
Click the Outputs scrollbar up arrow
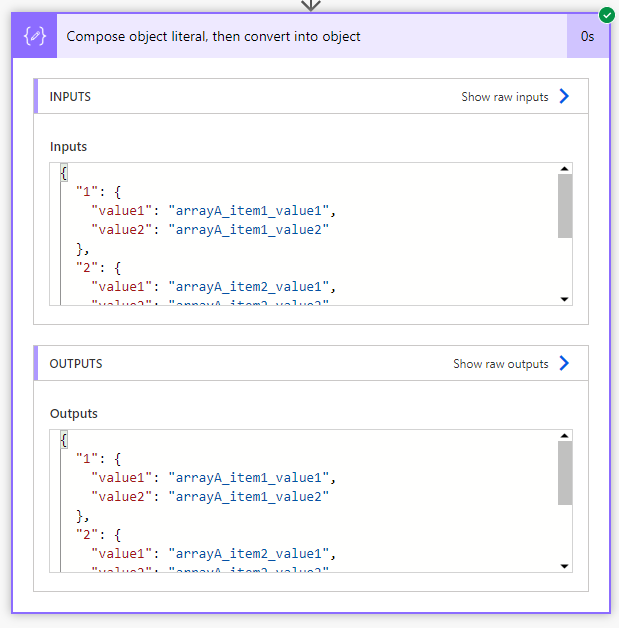click(x=565, y=436)
